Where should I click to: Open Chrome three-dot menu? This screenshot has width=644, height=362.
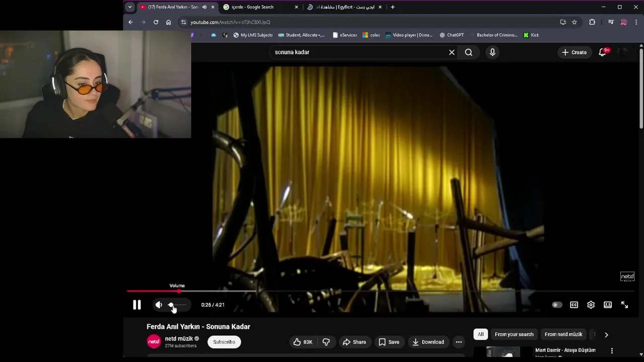(636, 22)
